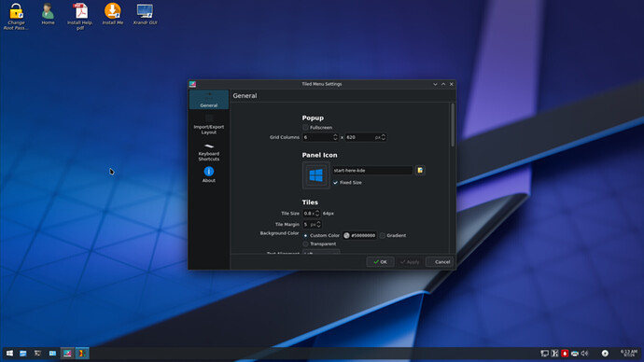Open the Home desktop icon
Screen dimensions: 644x362
tap(48, 14)
